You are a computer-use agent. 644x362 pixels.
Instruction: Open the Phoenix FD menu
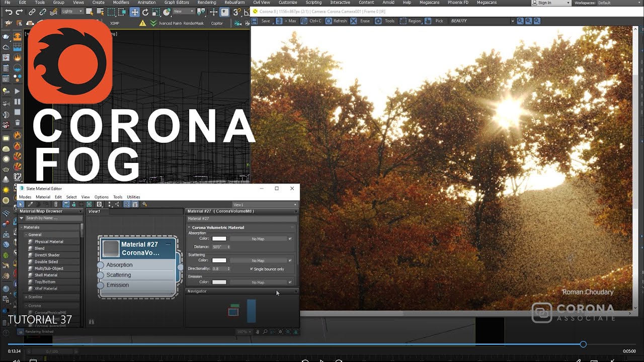(x=458, y=3)
